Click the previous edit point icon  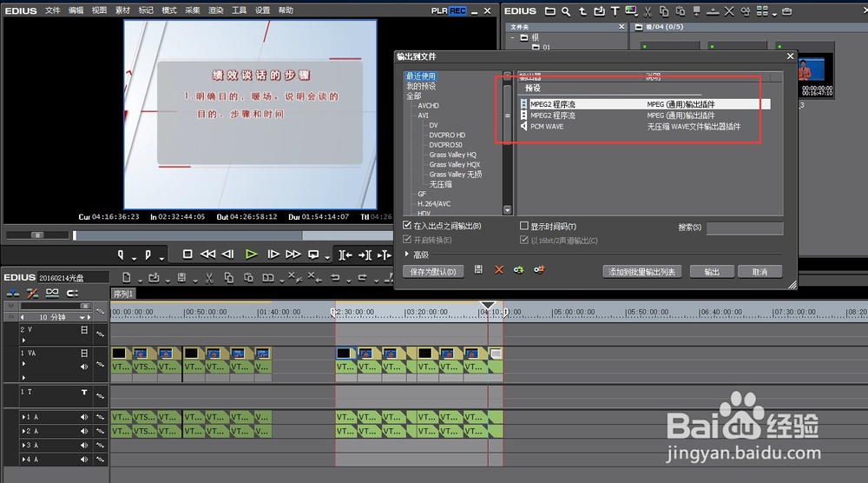tap(345, 255)
